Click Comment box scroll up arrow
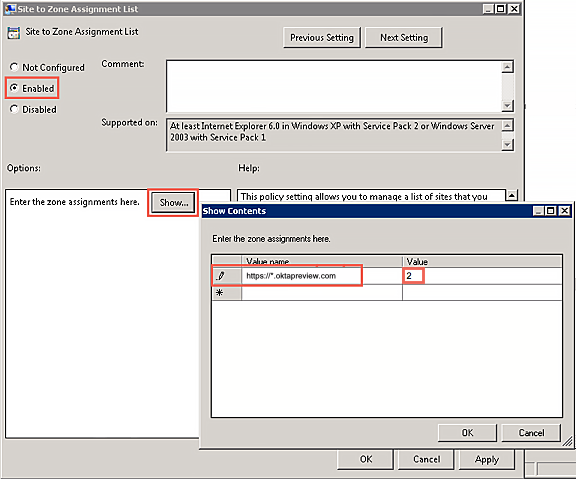Viewport: 576px width, 479px height. [507, 67]
